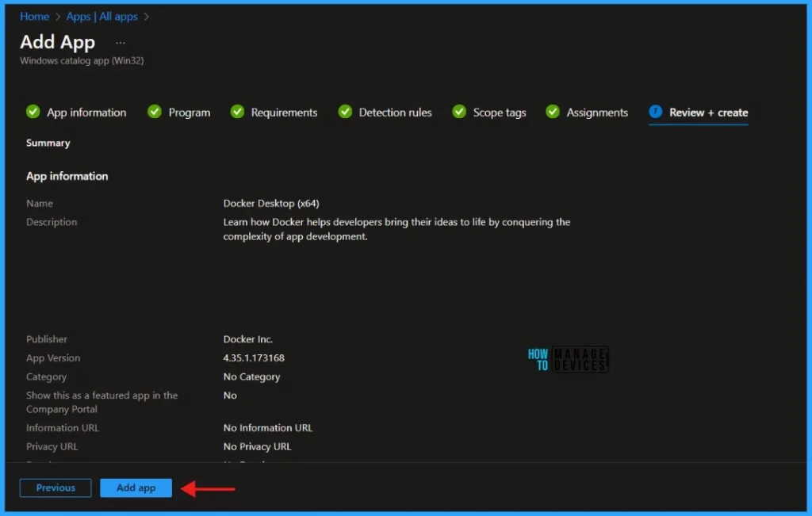Select the publisher value Docker Inc.
The width and height of the screenshot is (812, 516).
click(248, 339)
